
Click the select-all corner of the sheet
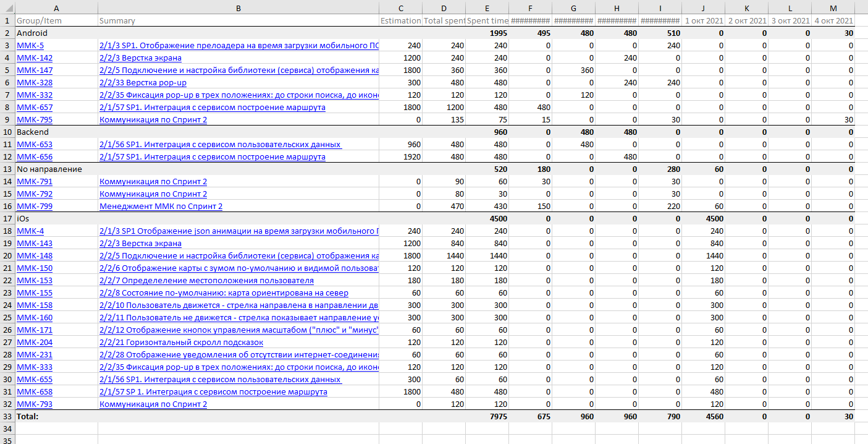7,7
